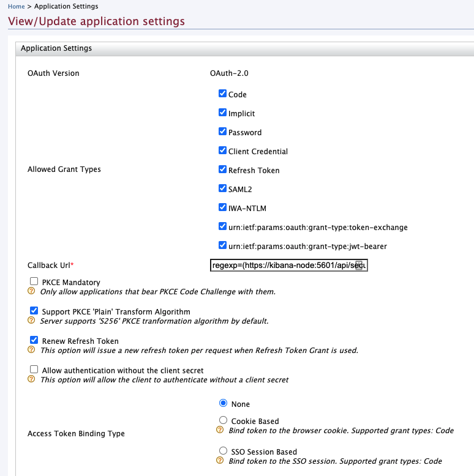Uncheck the token-exchange grant type
Screen dimensions: 474x476
coord(223,227)
